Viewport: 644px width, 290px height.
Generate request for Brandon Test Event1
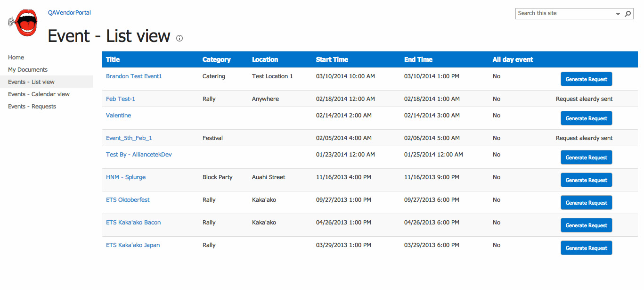(586, 79)
